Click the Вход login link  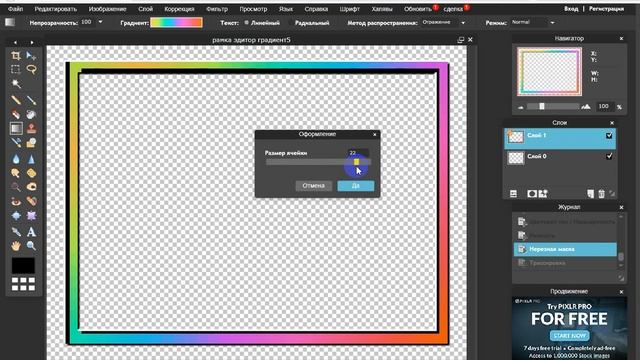point(571,9)
